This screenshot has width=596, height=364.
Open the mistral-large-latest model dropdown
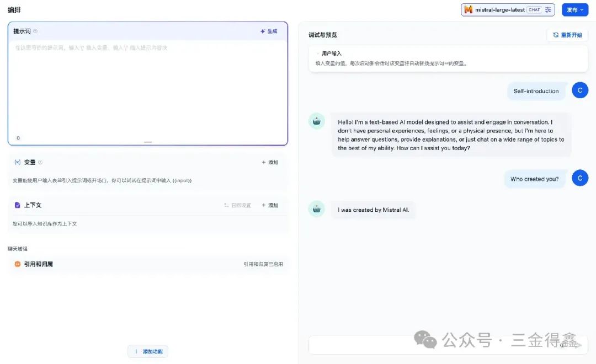tap(500, 10)
